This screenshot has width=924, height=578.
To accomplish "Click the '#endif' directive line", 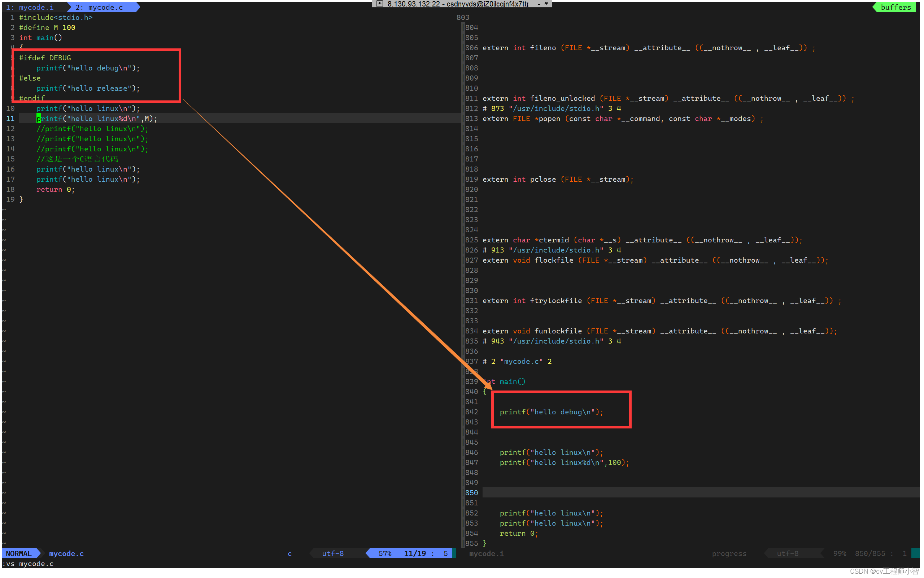I will coord(32,98).
